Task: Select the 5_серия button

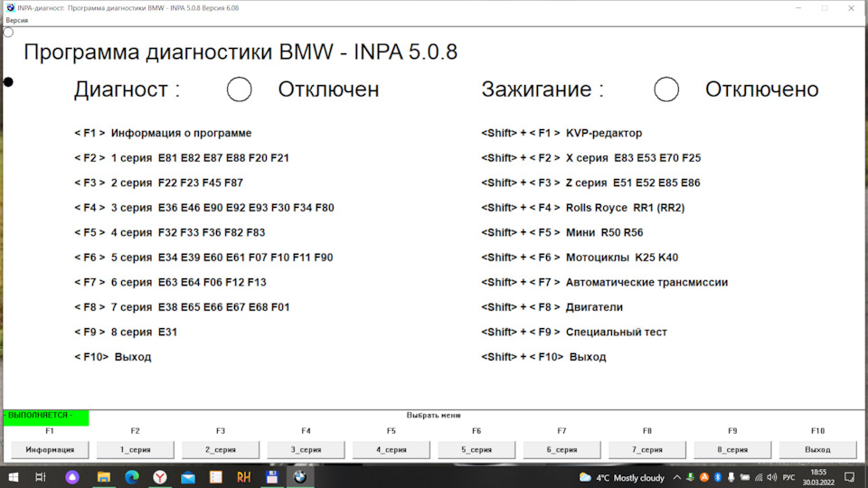Action: [476, 450]
